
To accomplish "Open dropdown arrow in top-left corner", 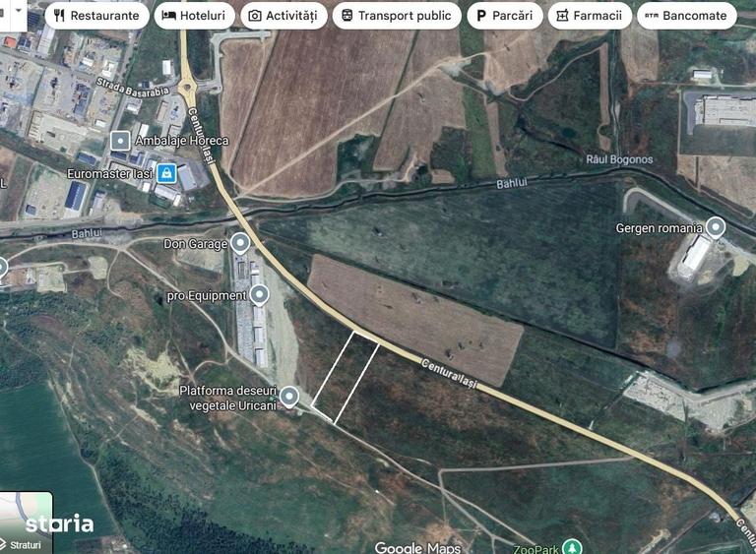I will [19, 10].
